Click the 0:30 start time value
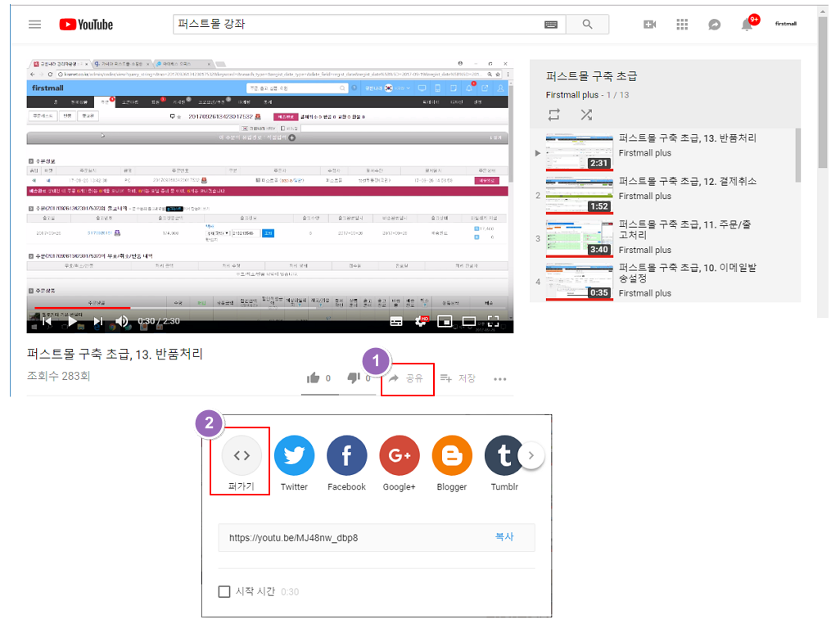This screenshot has height=633, width=840. 290,592
